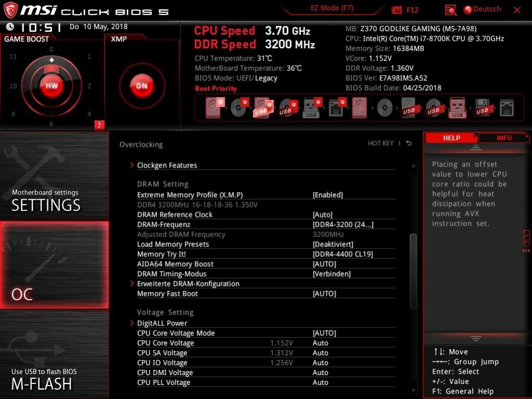Open Memory Try It! DDR4-4400 CL19 list
The height and width of the screenshot is (399, 532).
pos(343,254)
